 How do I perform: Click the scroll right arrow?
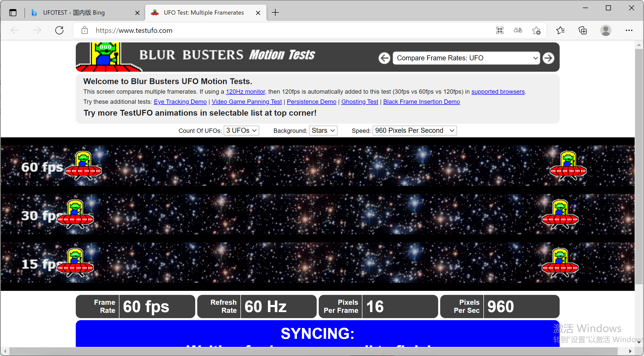pos(630,351)
